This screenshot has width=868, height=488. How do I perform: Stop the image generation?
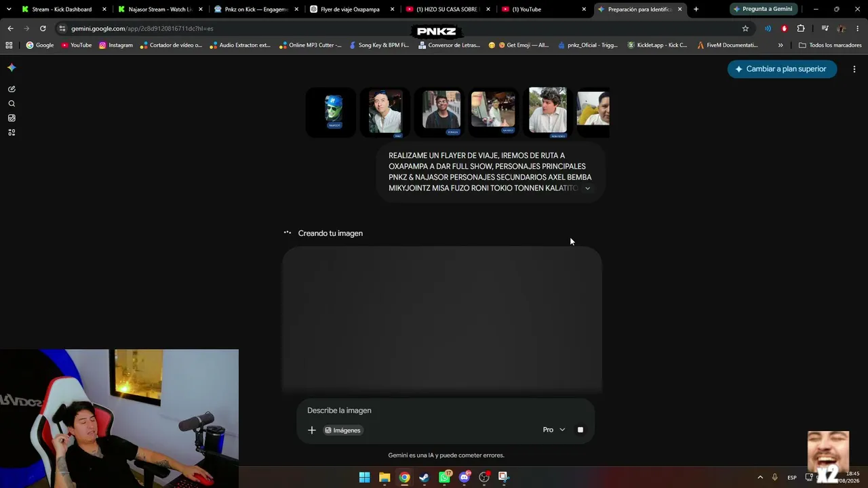pyautogui.click(x=580, y=430)
